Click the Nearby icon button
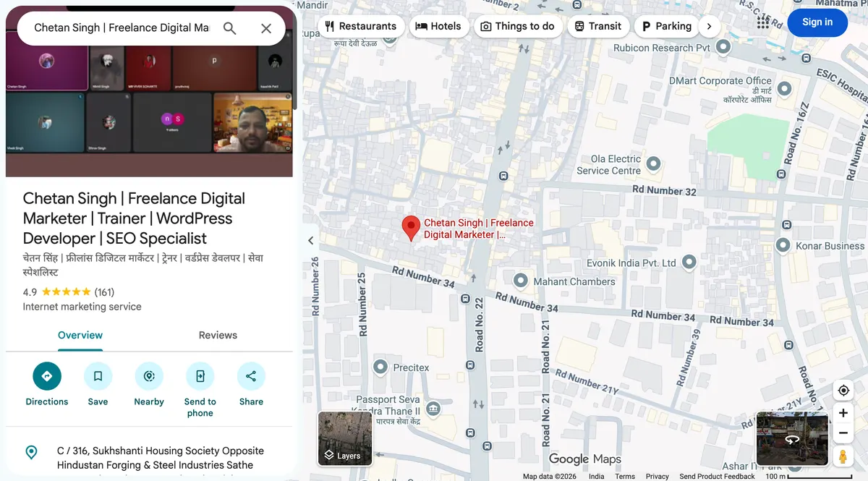 tap(149, 376)
